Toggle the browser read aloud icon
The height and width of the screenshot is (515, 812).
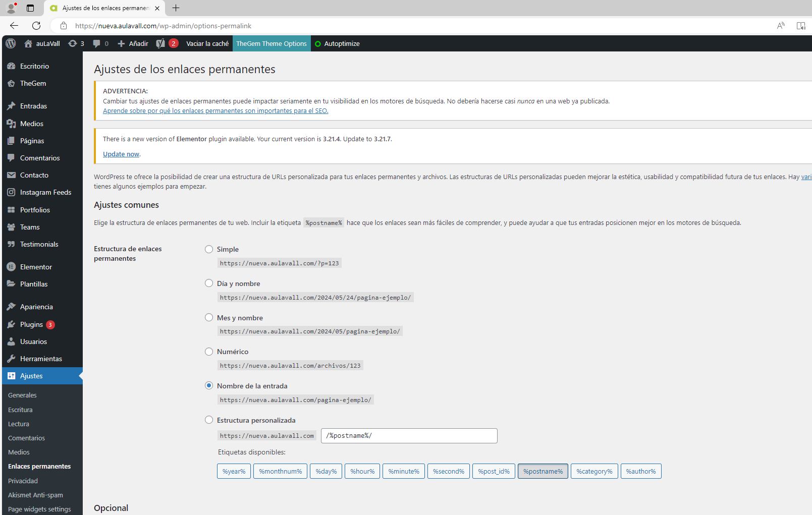point(781,26)
